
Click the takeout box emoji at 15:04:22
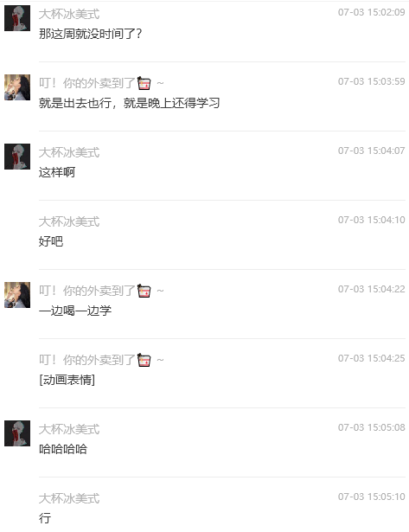144,291
